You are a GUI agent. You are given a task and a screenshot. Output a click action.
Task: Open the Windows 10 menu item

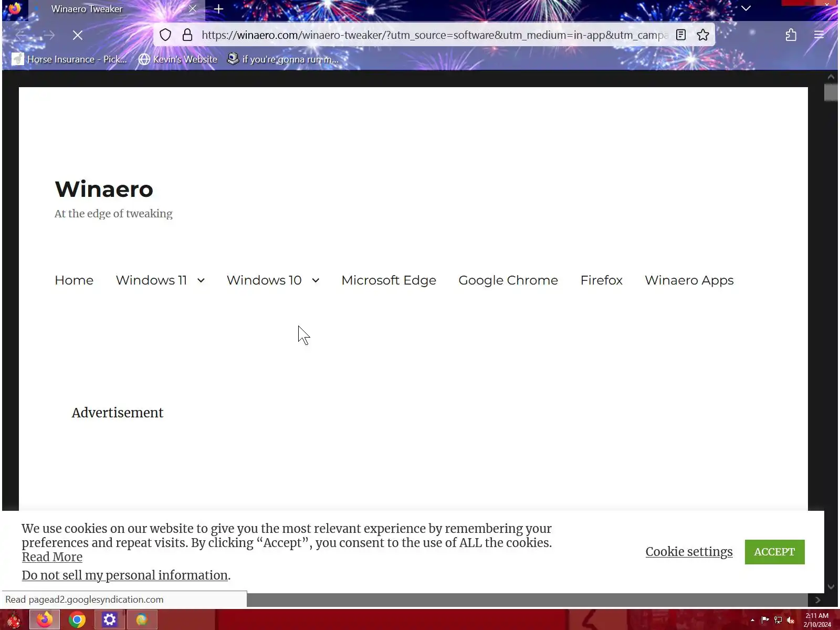point(264,280)
